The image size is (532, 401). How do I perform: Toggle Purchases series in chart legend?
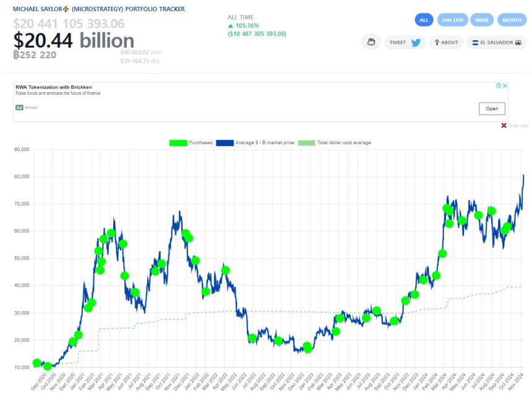click(x=191, y=143)
